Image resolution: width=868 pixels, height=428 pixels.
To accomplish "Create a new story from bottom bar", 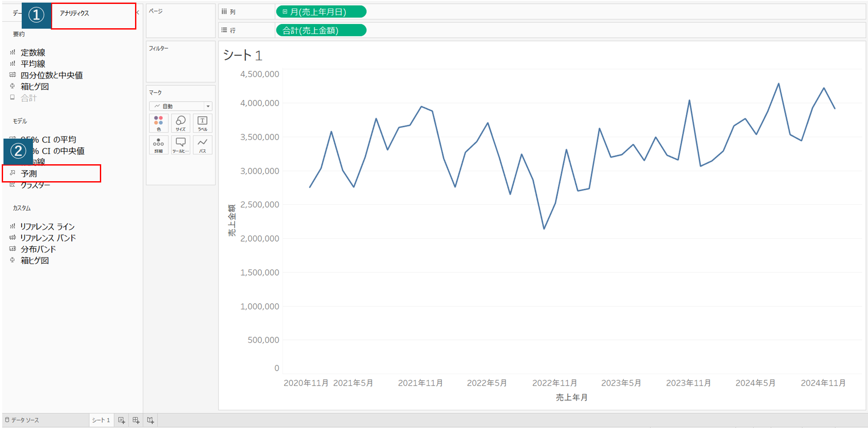I will pos(150,420).
